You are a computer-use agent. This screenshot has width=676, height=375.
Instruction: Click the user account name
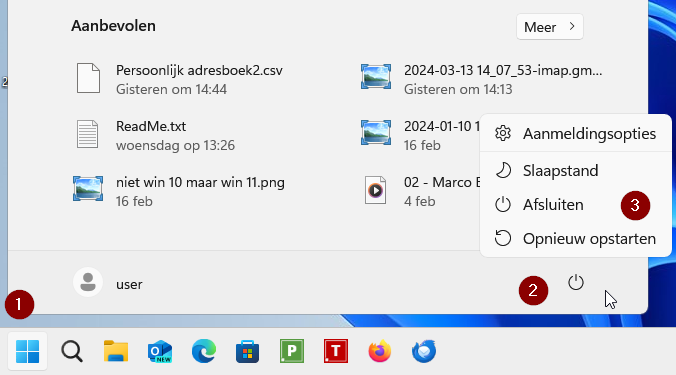point(129,284)
